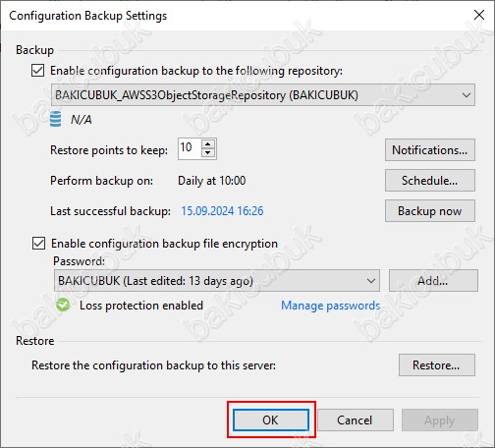Start Backup now
The image size is (495, 448).
430,211
